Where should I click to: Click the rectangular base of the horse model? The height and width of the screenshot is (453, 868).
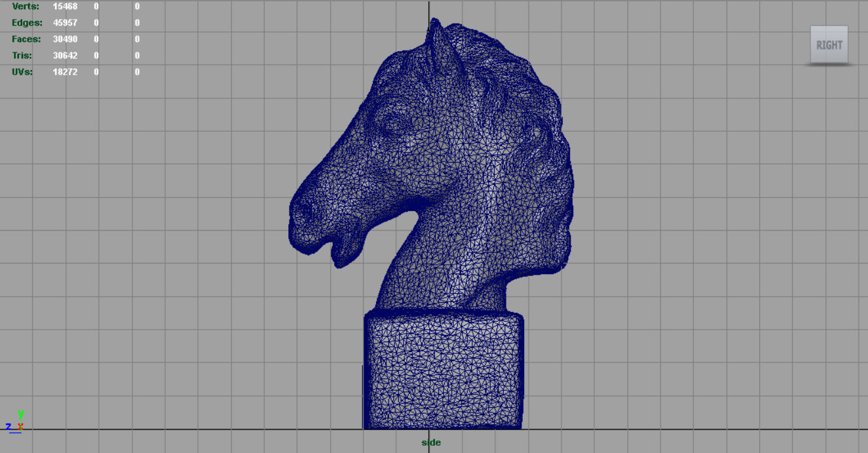[x=443, y=370]
